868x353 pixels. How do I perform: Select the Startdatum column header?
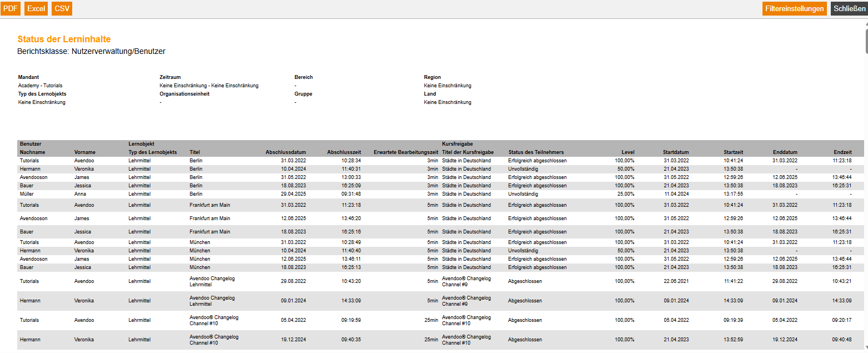pyautogui.click(x=675, y=152)
